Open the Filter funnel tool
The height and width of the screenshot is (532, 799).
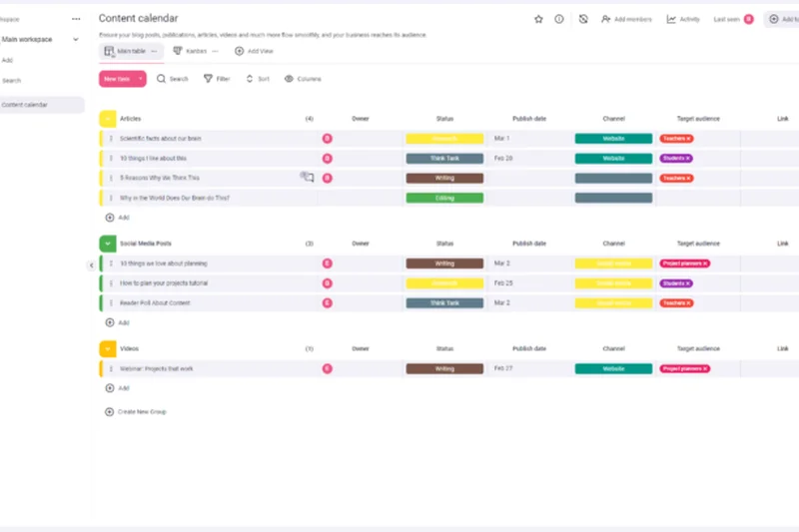tap(208, 79)
